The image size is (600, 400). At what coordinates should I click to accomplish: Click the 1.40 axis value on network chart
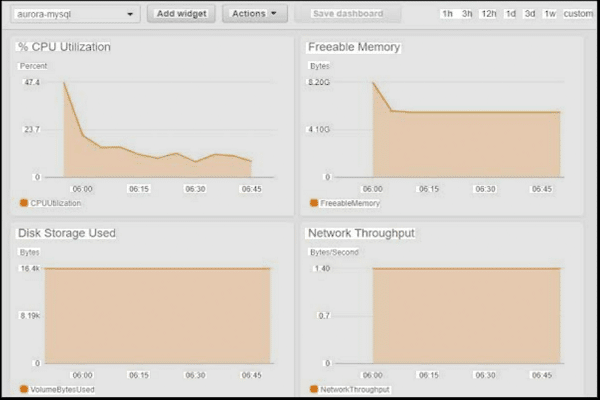click(322, 268)
